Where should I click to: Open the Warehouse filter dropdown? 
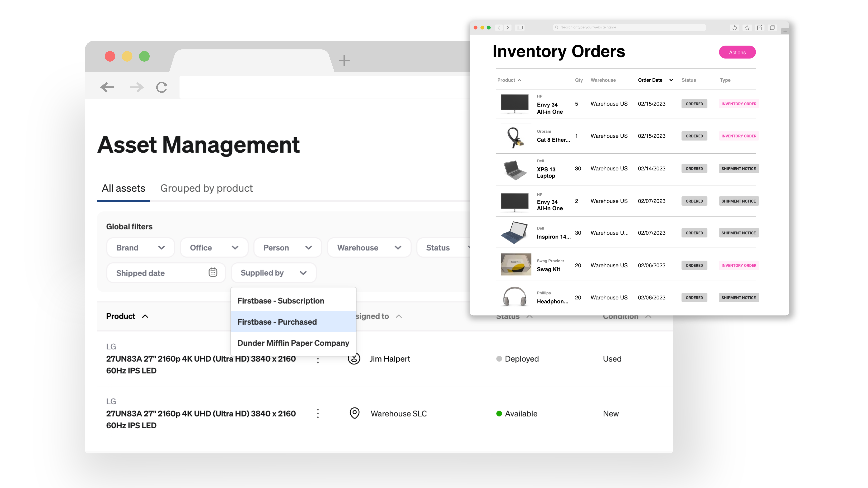[369, 248]
